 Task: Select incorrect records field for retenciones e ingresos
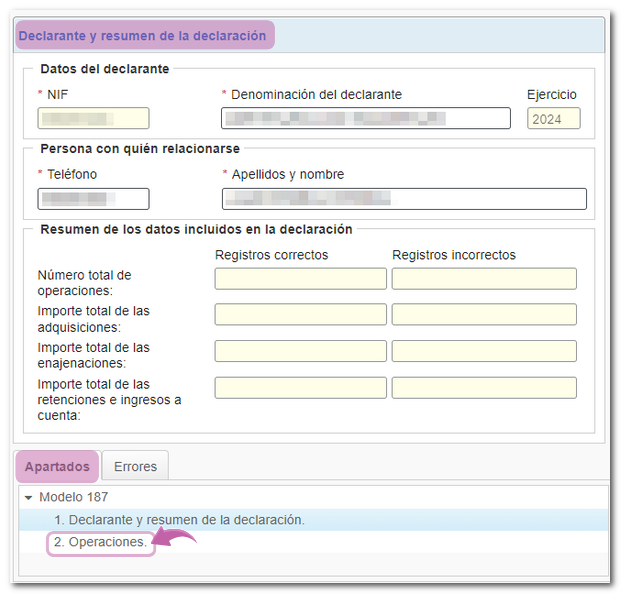(484, 388)
